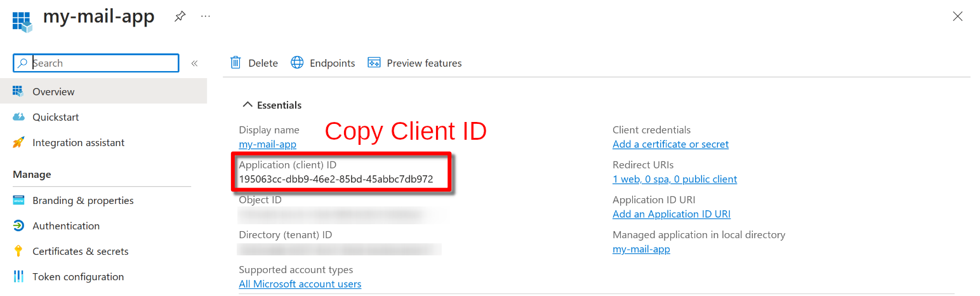Open the Redirect URIs link
The width and height of the screenshot is (980, 296).
coord(675,179)
